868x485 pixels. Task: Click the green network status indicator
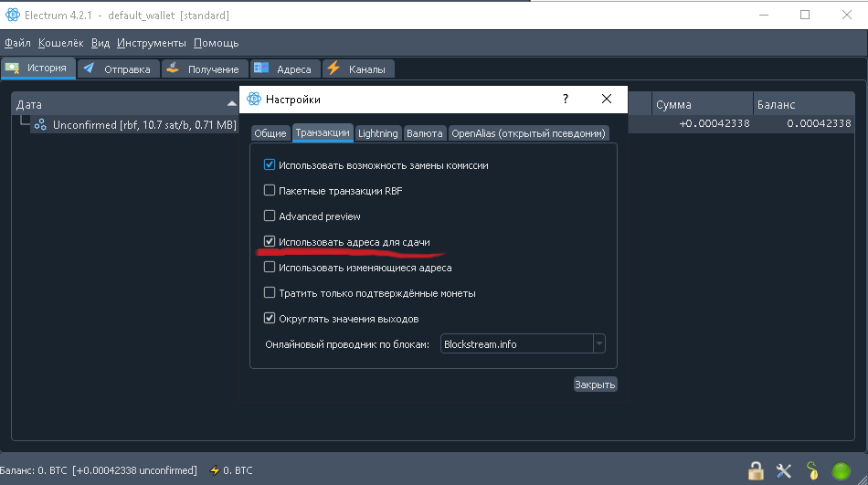pos(841,470)
